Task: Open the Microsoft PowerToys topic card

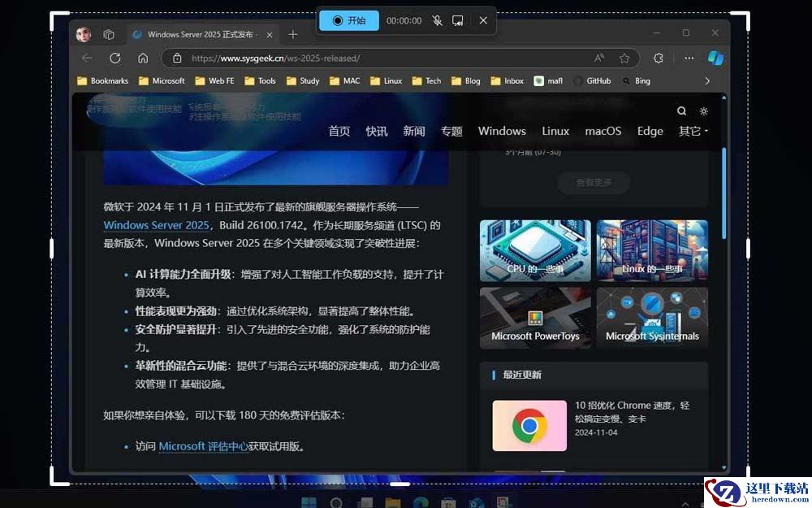Action: (x=535, y=318)
